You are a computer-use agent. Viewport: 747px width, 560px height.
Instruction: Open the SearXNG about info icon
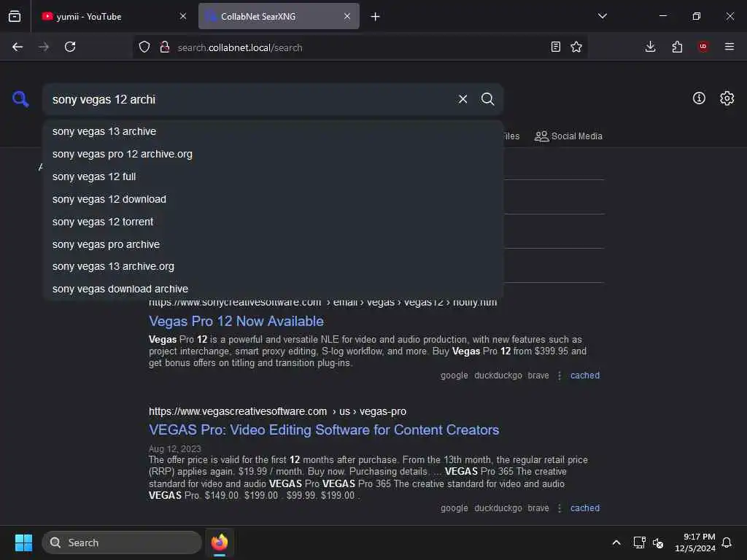(x=699, y=98)
